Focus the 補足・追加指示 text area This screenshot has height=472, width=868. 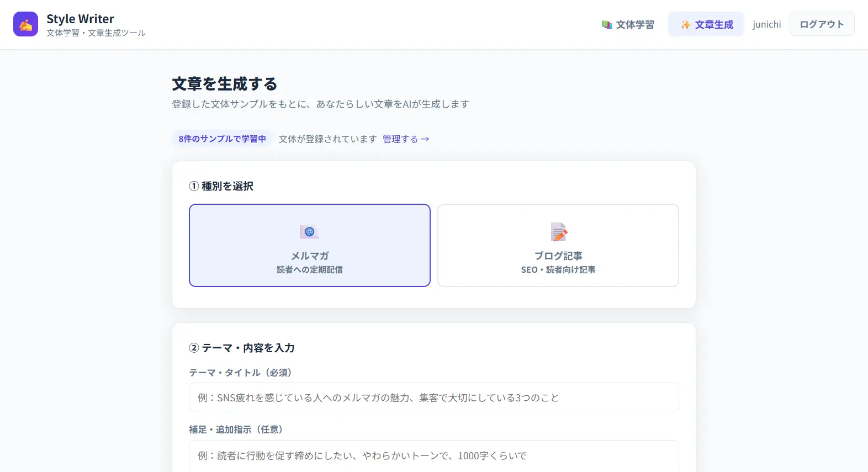pyautogui.click(x=433, y=456)
